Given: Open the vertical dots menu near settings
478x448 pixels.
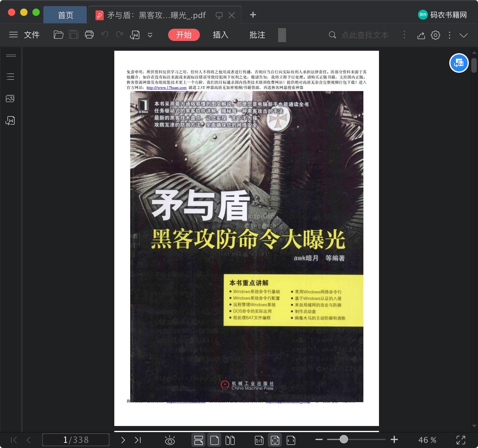Looking at the screenshot, I should click(x=449, y=35).
